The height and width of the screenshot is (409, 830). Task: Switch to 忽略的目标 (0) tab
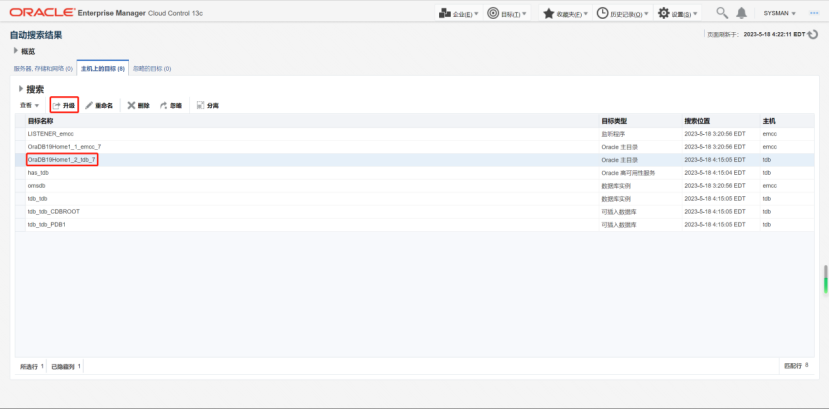(x=151, y=69)
